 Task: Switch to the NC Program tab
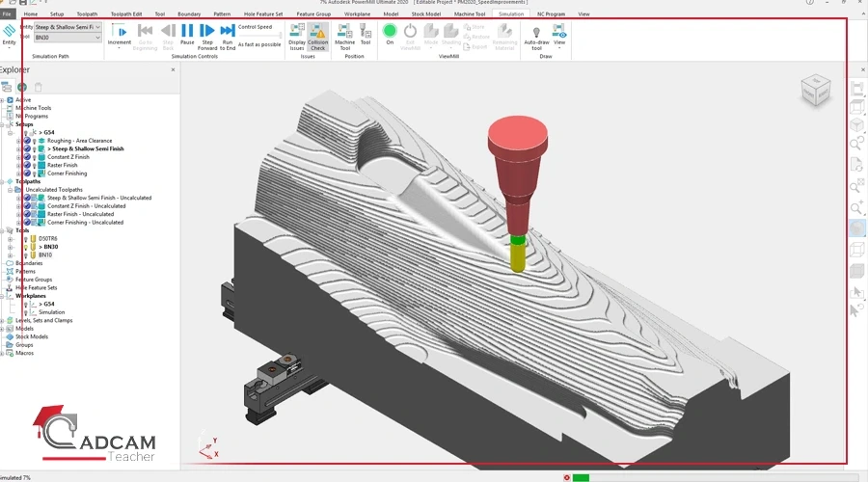point(552,13)
